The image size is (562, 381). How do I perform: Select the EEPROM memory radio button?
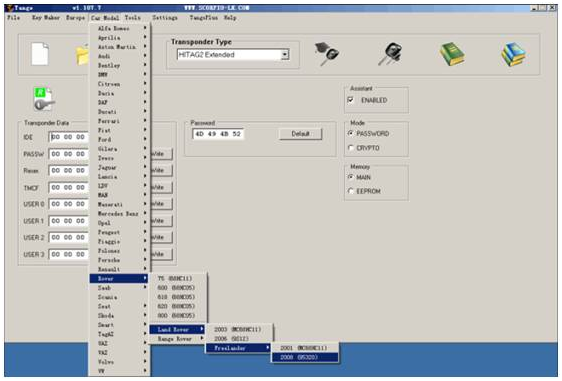pyautogui.click(x=351, y=191)
